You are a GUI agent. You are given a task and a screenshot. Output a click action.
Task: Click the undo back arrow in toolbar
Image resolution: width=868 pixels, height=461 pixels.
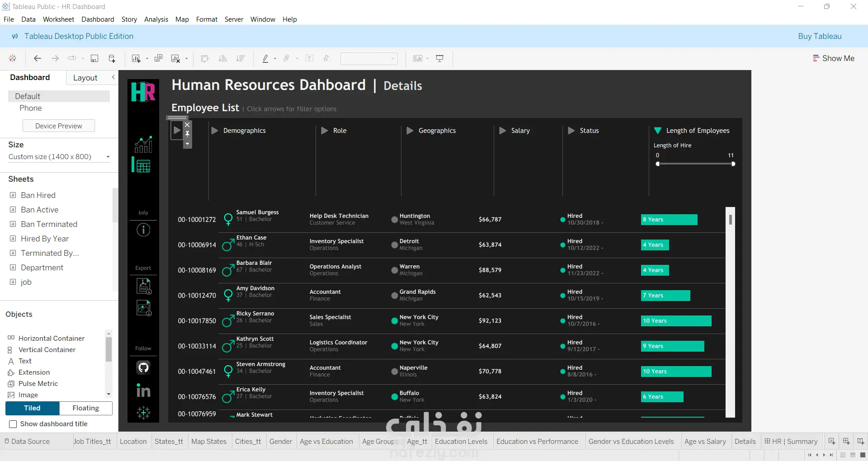pos(38,58)
